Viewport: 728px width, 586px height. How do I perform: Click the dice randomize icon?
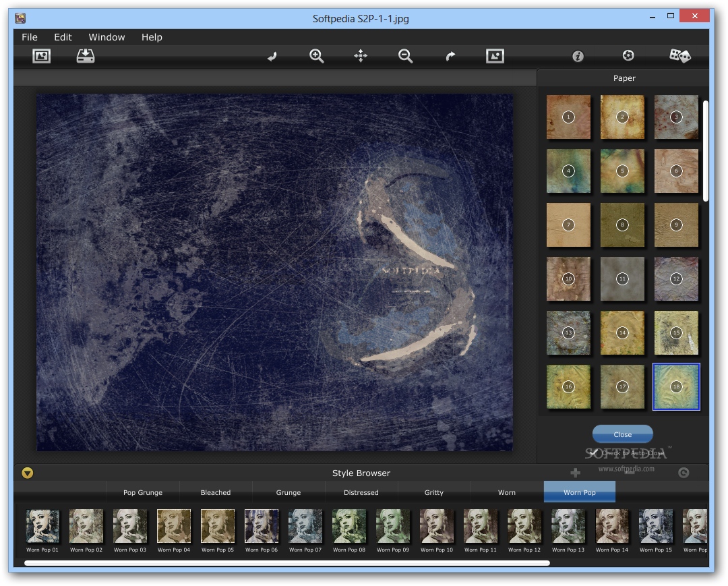pyautogui.click(x=679, y=56)
